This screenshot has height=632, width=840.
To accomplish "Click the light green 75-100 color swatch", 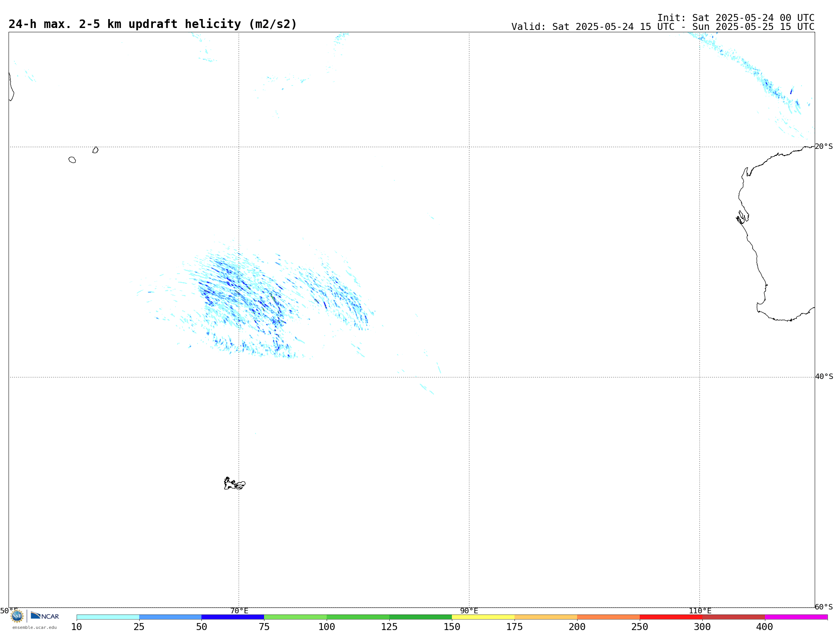I will coord(296,617).
